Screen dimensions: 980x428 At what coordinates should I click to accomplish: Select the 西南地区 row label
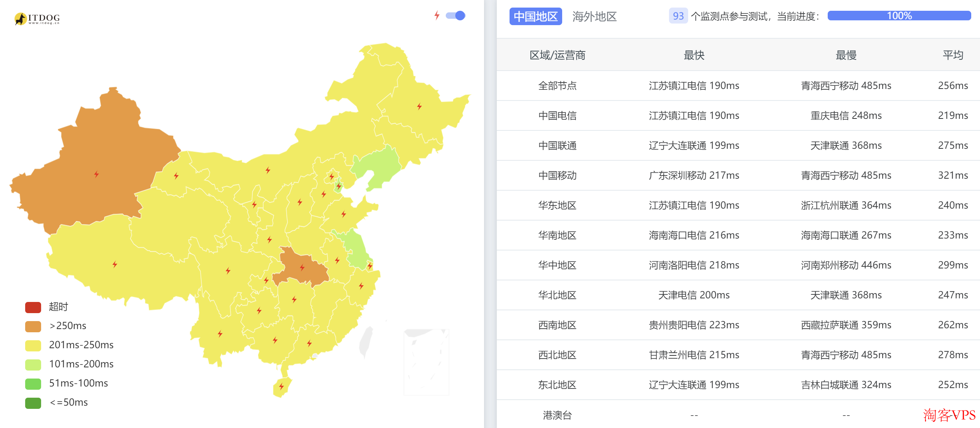(x=557, y=325)
